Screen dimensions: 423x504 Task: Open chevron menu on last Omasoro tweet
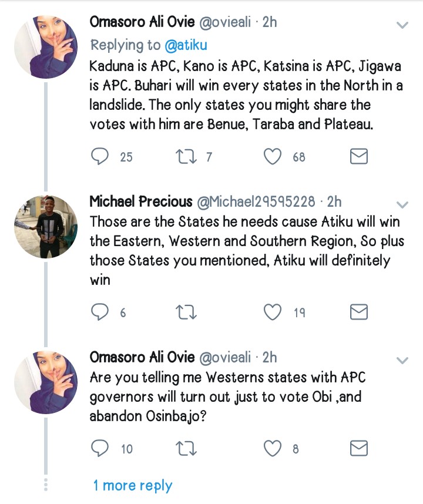point(402,359)
